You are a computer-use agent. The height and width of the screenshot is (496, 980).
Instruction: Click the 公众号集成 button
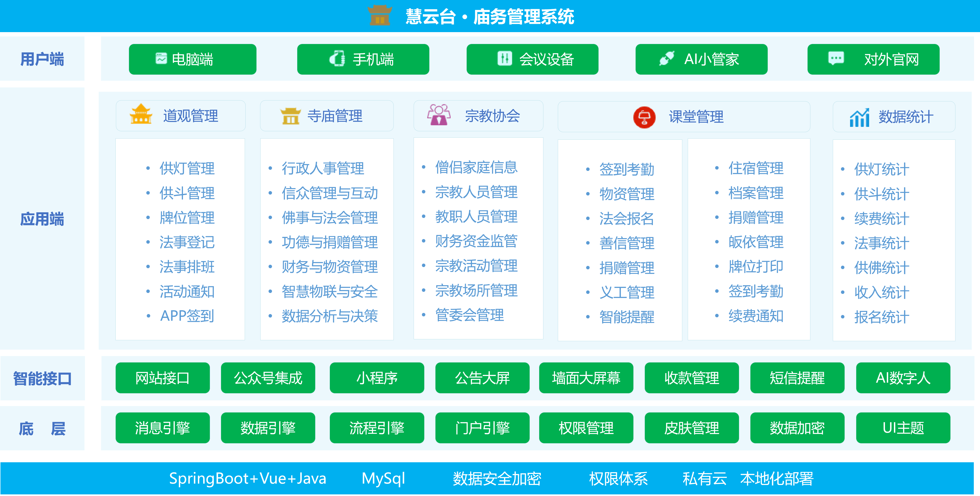[268, 377]
